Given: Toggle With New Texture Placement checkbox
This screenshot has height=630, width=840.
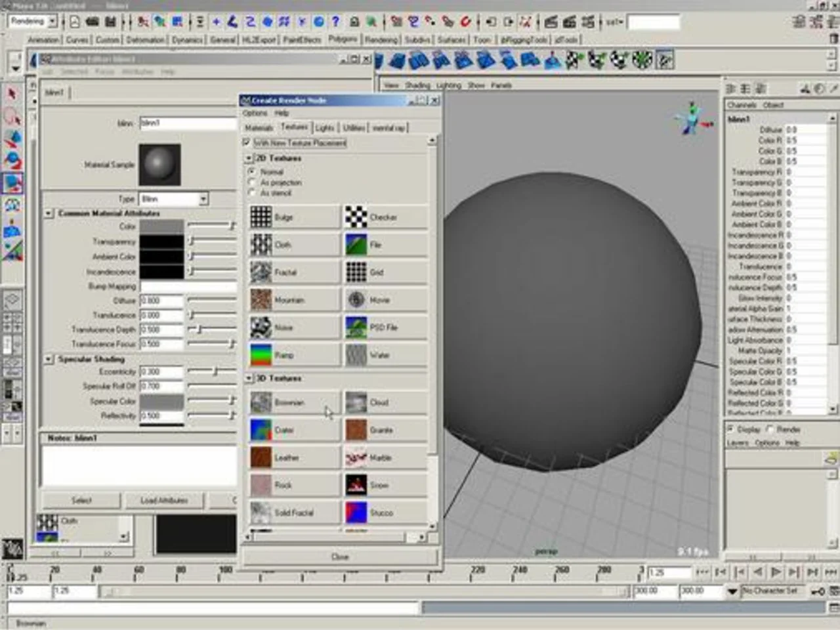Looking at the screenshot, I should 247,142.
